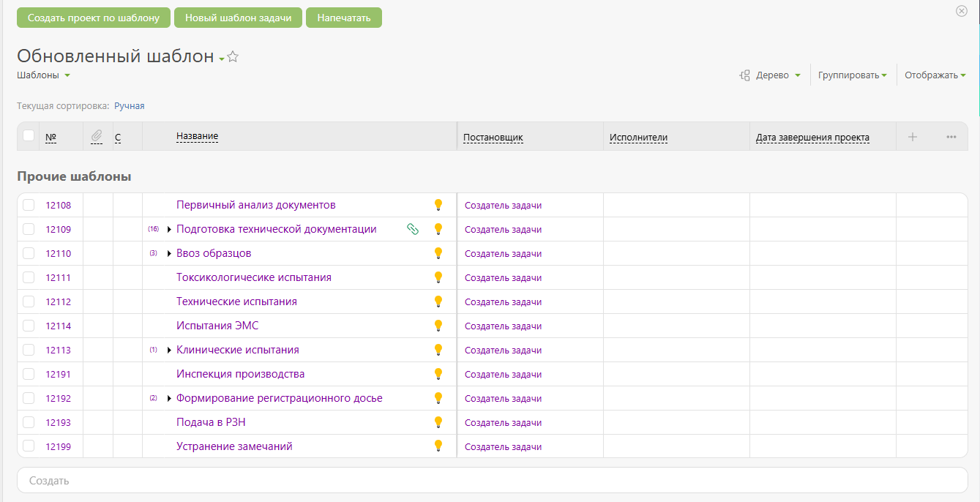
Task: Click the attachment column header icon
Action: point(97,136)
